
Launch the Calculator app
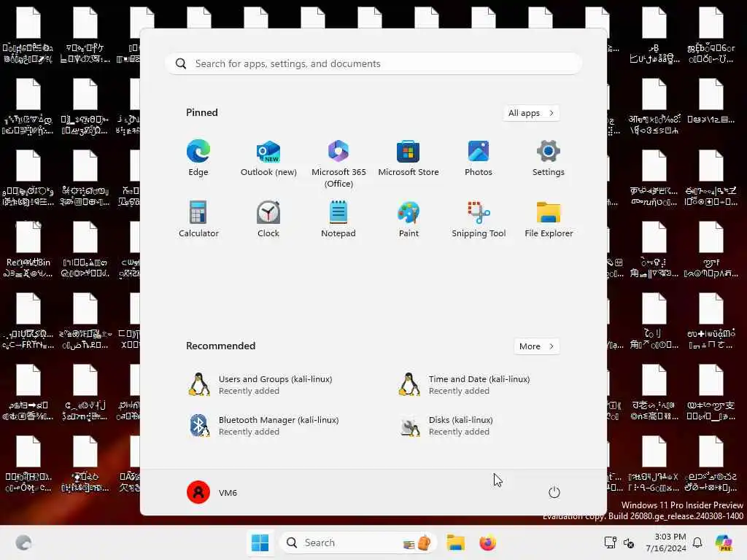coord(198,219)
